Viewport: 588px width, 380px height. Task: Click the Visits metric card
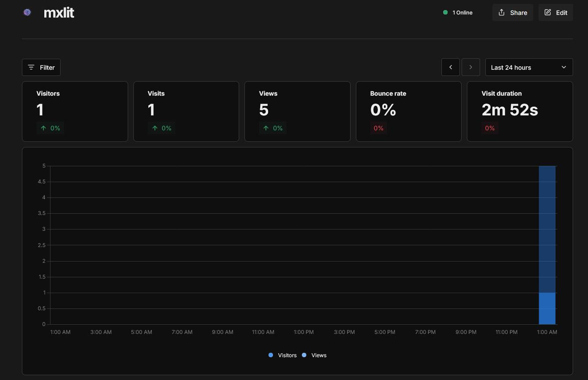(186, 111)
